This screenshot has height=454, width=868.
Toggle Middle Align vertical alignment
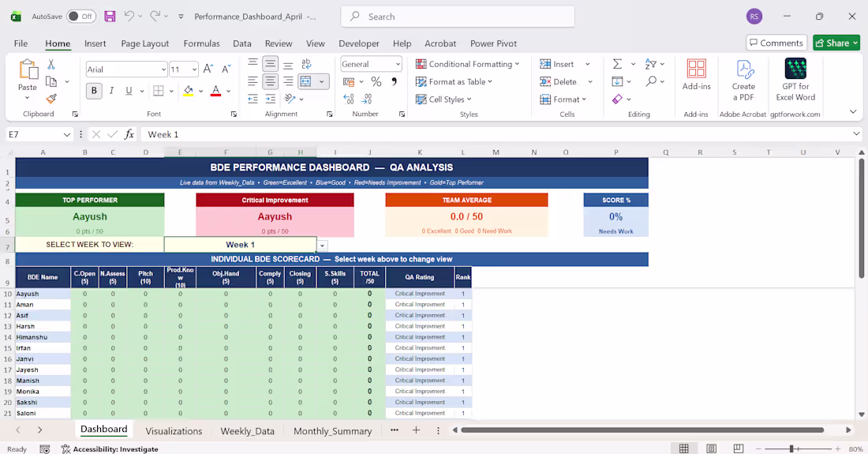coord(270,64)
